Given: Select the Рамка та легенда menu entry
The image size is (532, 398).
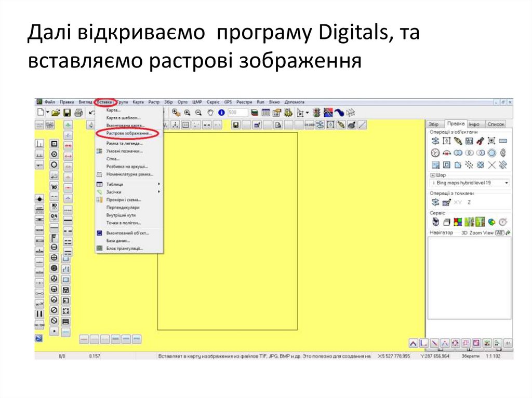Looking at the screenshot, I should point(124,143).
